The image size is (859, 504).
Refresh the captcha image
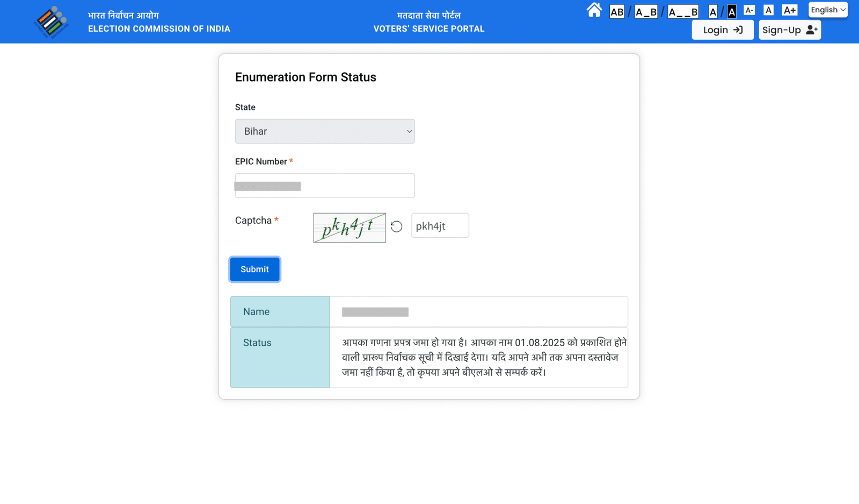click(396, 227)
